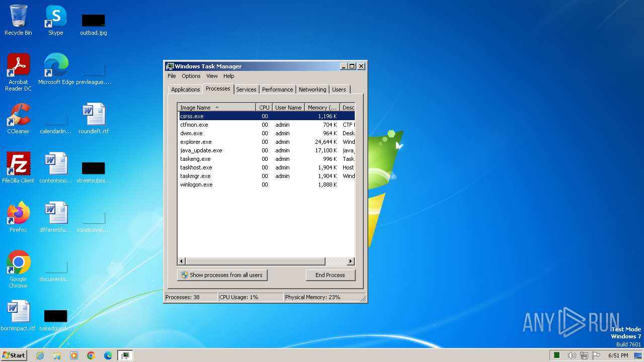Select the nakedgood desktop file

point(56,320)
